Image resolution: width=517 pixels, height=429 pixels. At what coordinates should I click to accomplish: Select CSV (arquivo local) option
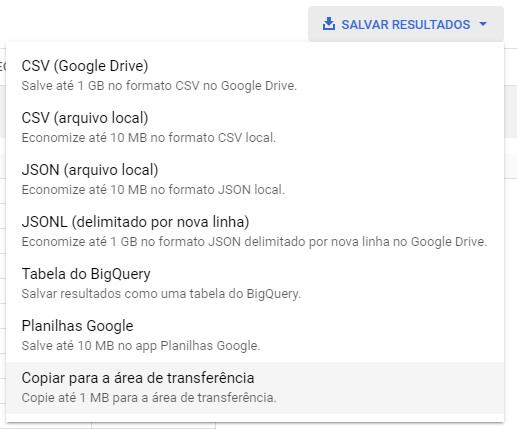(255, 127)
